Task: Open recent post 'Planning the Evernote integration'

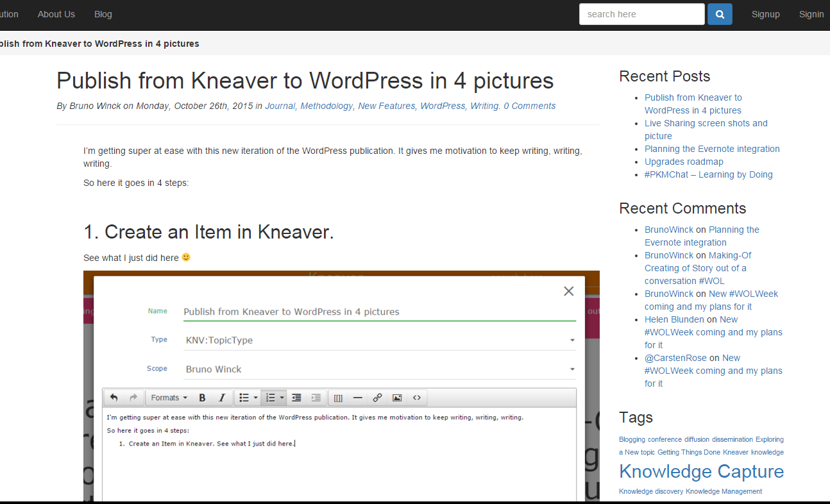Action: tap(712, 149)
